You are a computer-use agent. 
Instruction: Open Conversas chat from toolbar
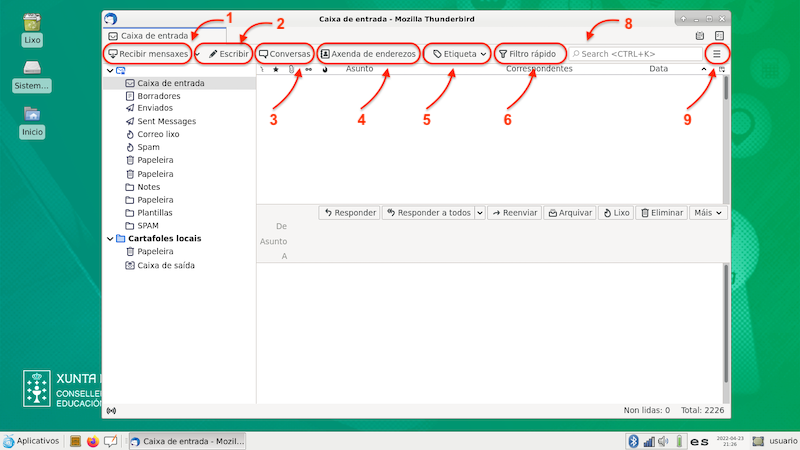coord(285,53)
